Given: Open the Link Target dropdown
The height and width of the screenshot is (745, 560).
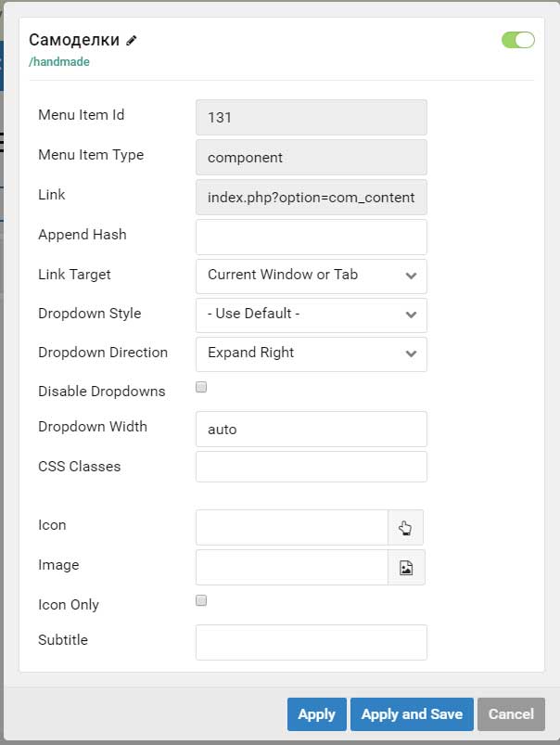Looking at the screenshot, I should (312, 276).
